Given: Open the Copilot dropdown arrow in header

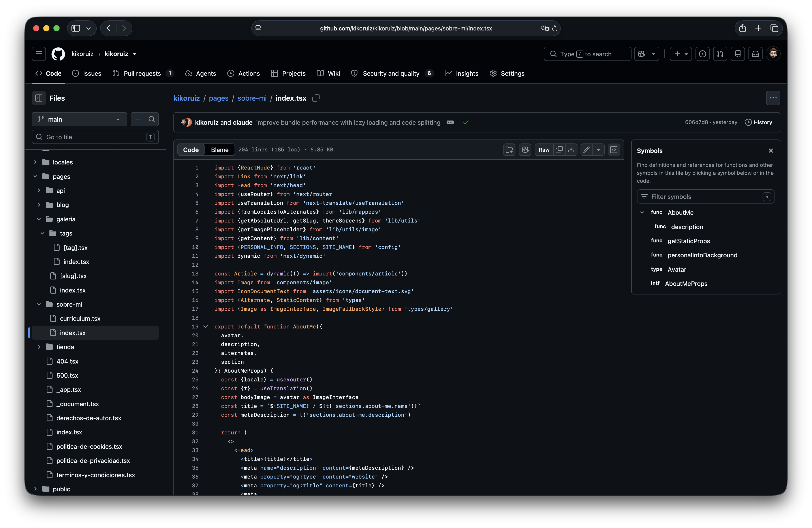Looking at the screenshot, I should 653,54.
